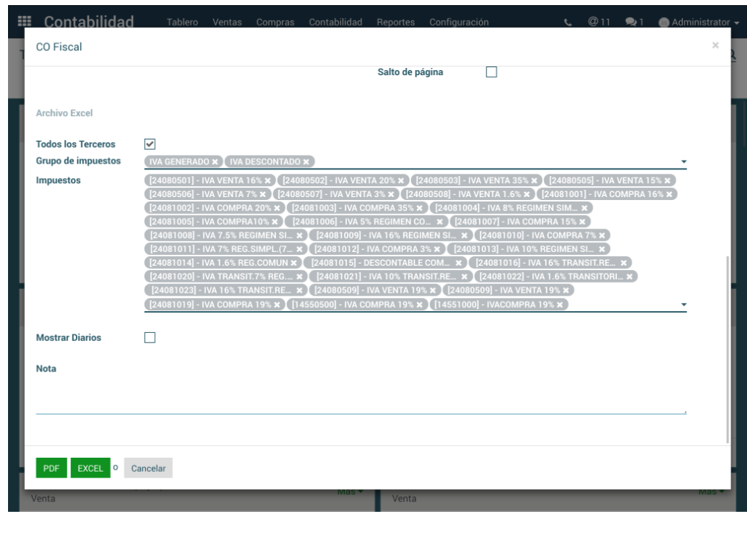
Task: Click the EXCEL export button
Action: point(91,469)
